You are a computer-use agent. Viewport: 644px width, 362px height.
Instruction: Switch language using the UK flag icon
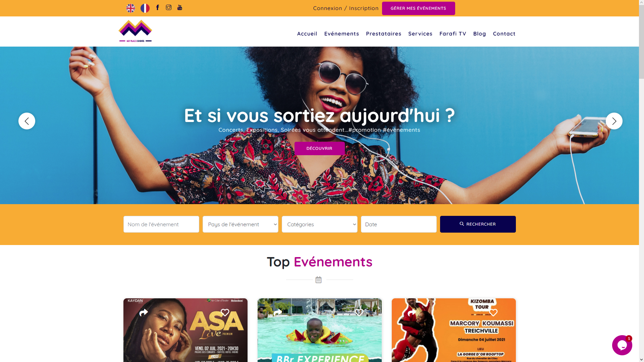coord(130,8)
